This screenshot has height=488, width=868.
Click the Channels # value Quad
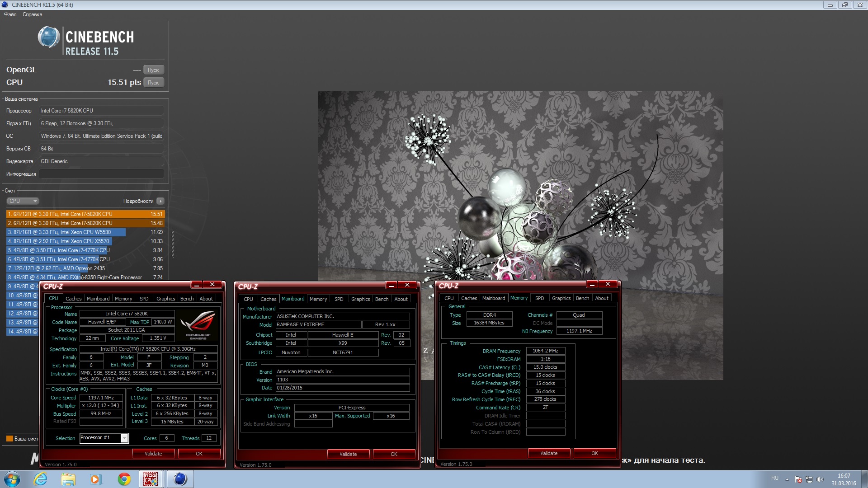tap(579, 315)
